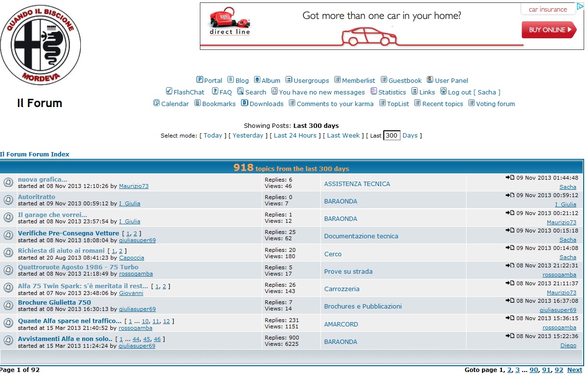Click latest-post icon in Avvistamenti Alfa row
The image size is (588, 387).
tap(510, 336)
